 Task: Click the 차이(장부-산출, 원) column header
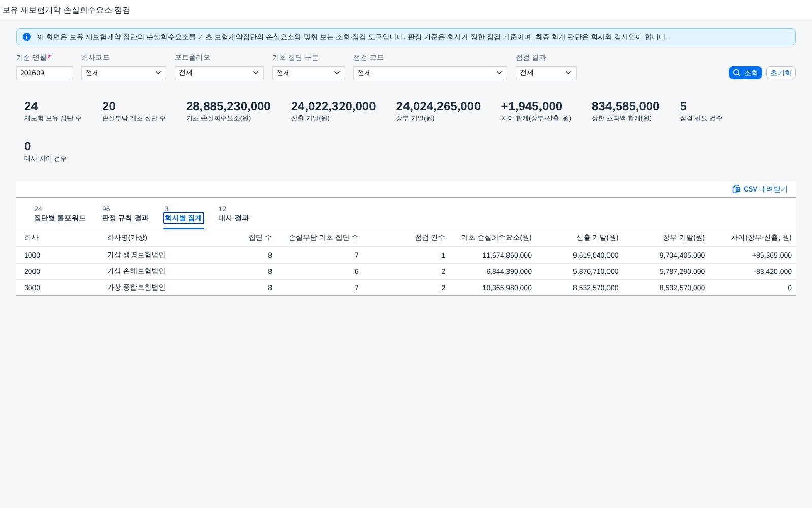761,237
